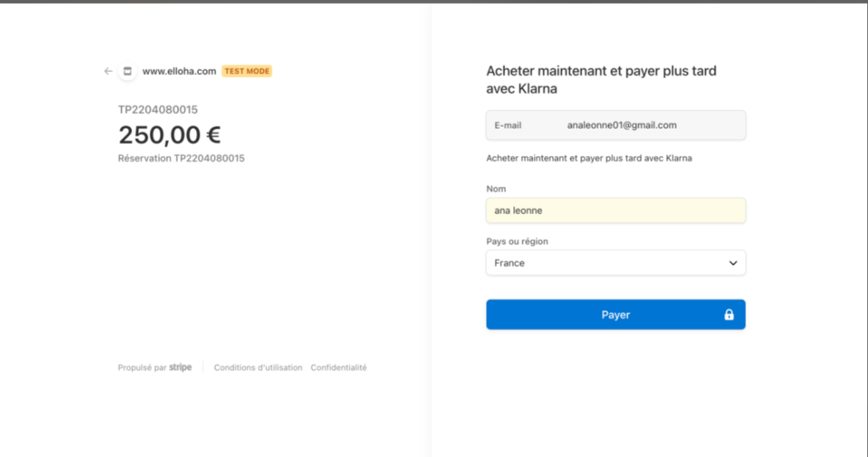Click the TEST MODE badge
This screenshot has height=457, width=868.
[x=247, y=71]
